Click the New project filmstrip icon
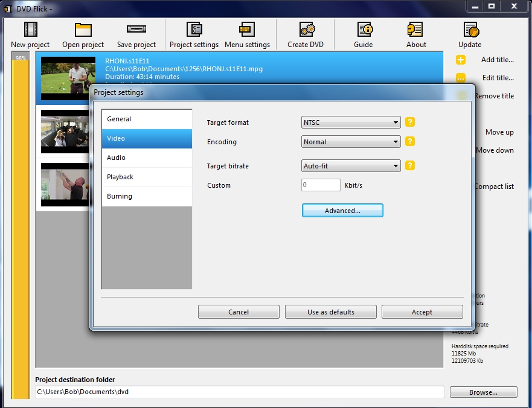The image size is (532, 408). coord(31,30)
